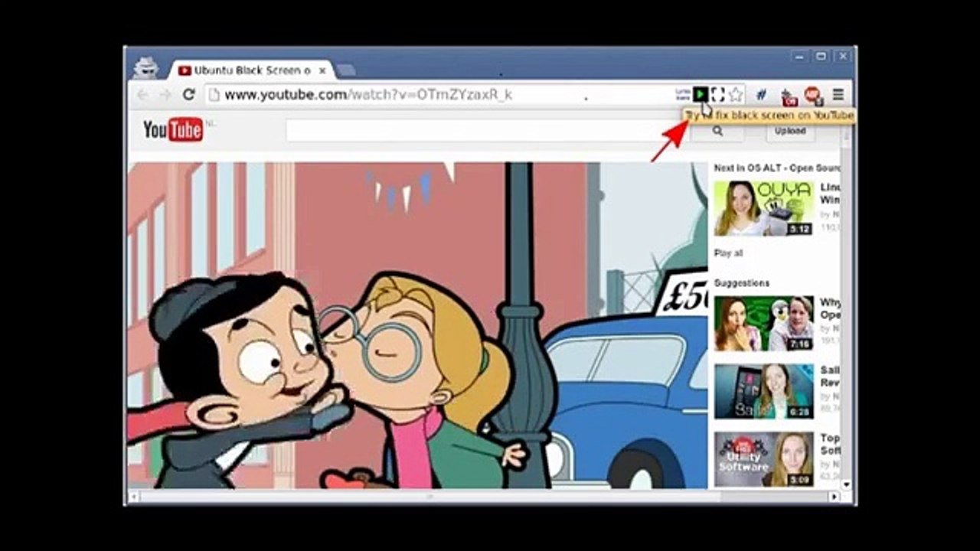This screenshot has height=551, width=980.
Task: Open the 6:28 Sailfish video thumbnail
Action: point(763,391)
